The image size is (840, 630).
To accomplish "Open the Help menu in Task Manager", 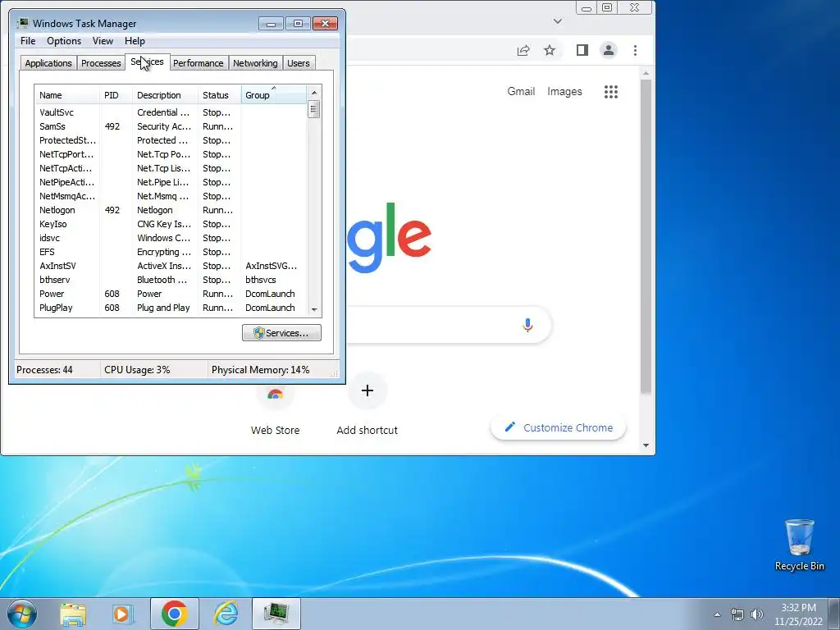I will (135, 41).
